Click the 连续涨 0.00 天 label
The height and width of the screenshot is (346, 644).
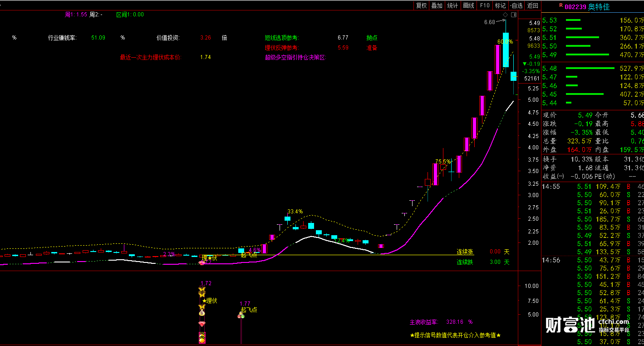(483, 252)
